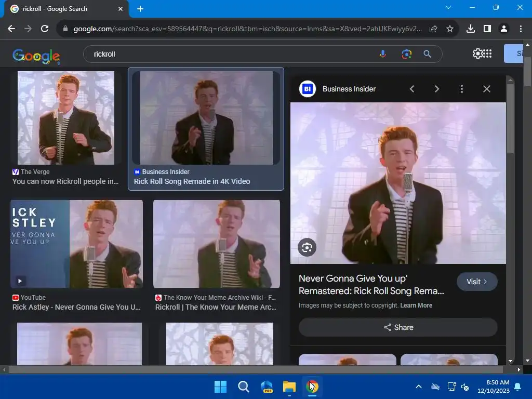
Task: Open 'Rick Roll Song Remade in 4K Video' link
Action: pyautogui.click(x=192, y=181)
